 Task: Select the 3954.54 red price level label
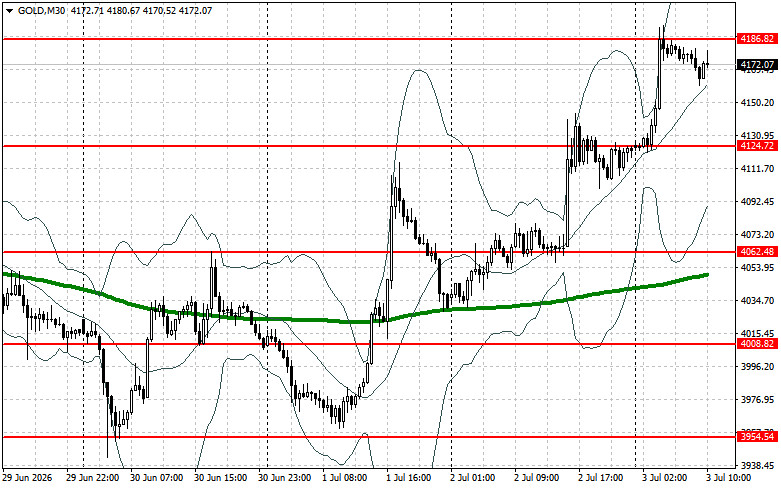click(x=757, y=437)
